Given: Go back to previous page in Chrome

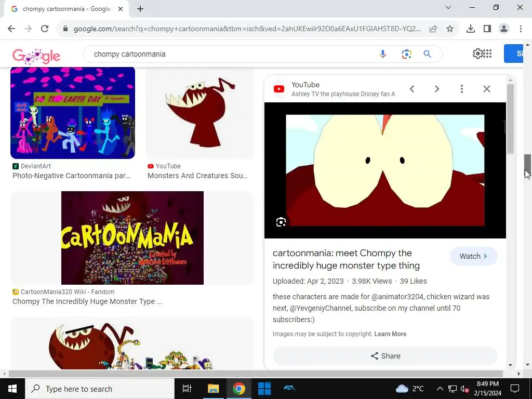Looking at the screenshot, I should [x=11, y=29].
